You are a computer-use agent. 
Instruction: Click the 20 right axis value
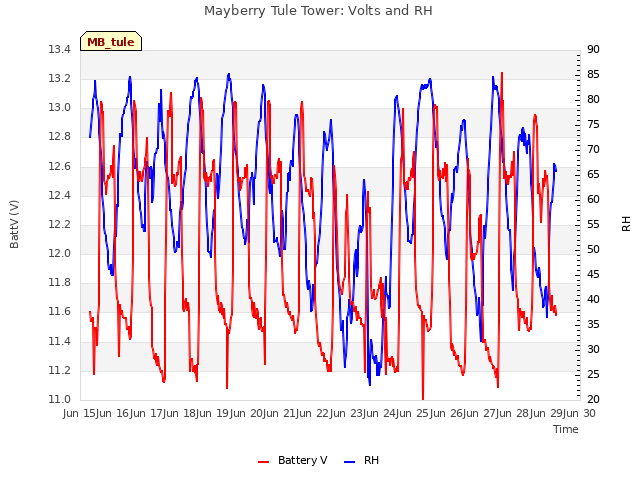(x=593, y=400)
